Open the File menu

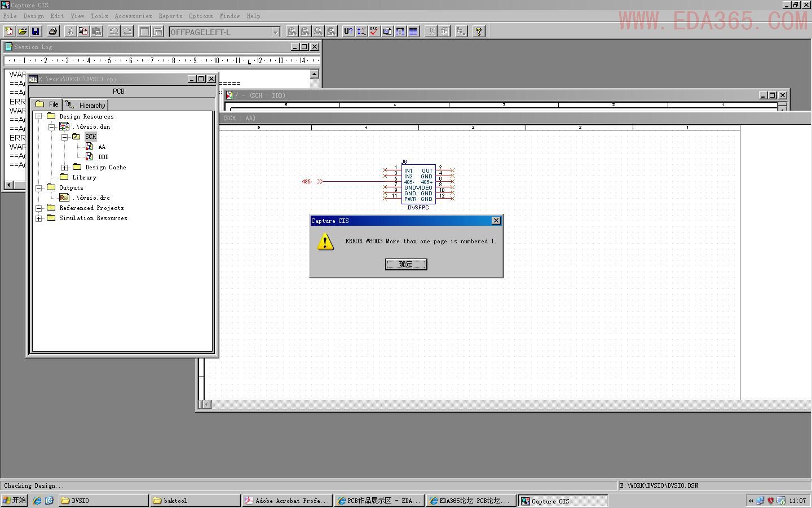[x=10, y=16]
